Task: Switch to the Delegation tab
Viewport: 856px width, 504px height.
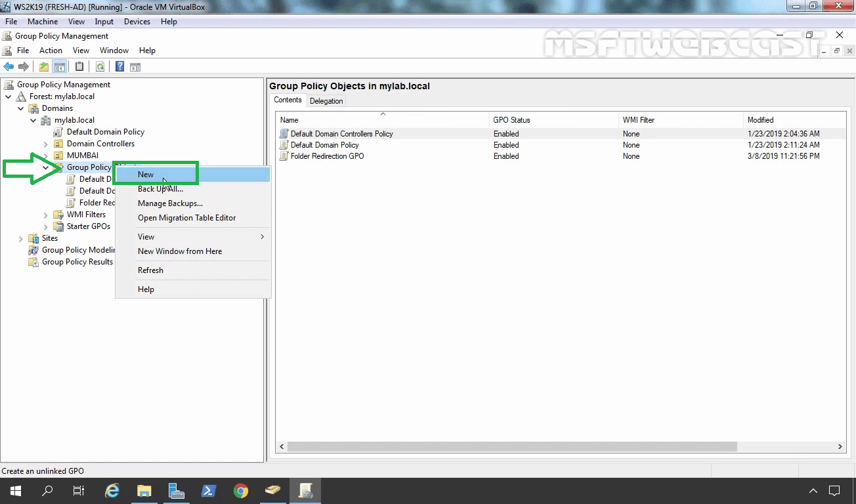Action: pos(326,100)
